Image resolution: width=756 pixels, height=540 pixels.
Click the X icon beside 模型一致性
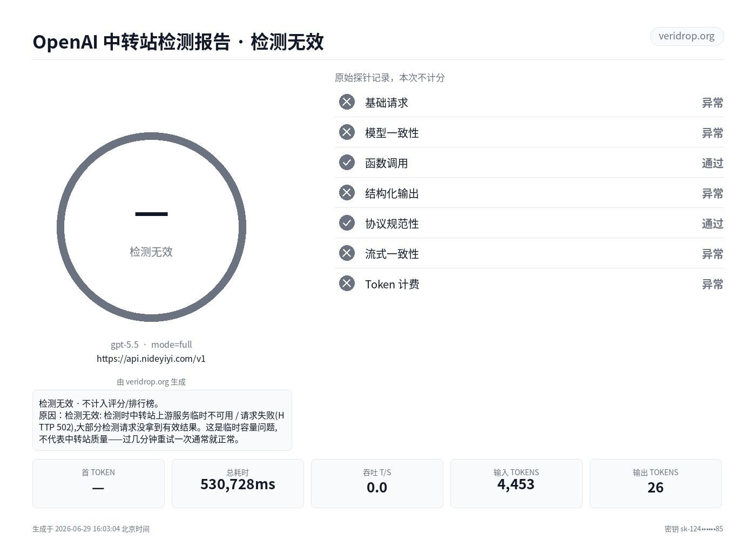(x=347, y=132)
